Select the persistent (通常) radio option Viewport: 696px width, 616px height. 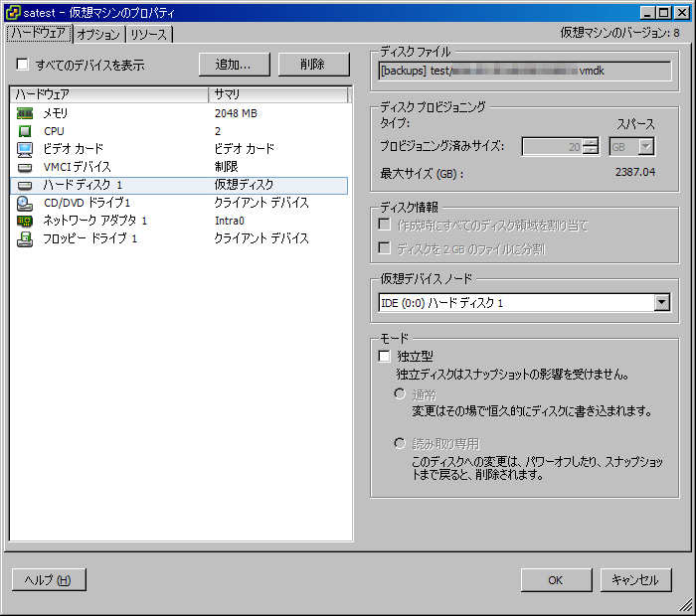click(400, 394)
